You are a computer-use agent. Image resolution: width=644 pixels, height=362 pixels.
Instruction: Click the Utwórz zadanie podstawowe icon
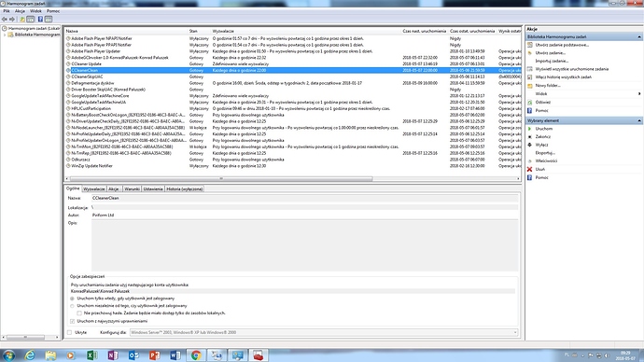point(530,45)
